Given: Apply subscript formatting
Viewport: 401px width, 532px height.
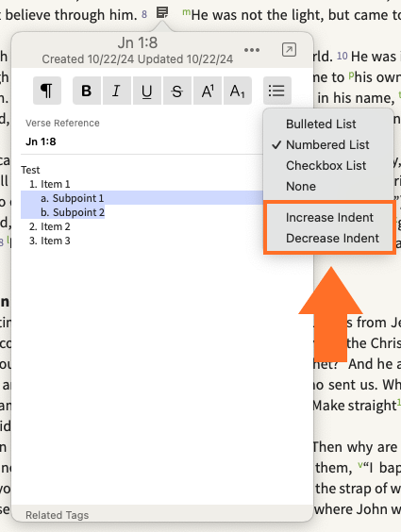Looking at the screenshot, I should 237,91.
